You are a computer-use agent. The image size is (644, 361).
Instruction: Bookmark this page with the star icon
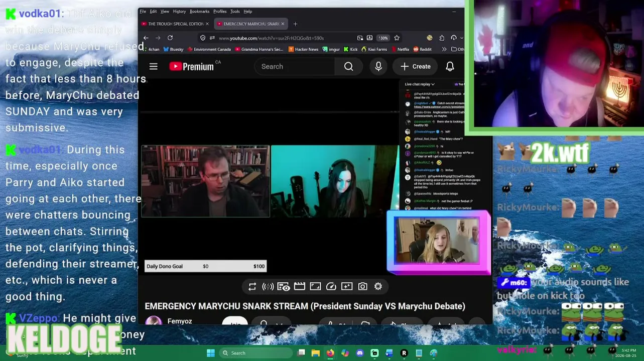click(397, 38)
